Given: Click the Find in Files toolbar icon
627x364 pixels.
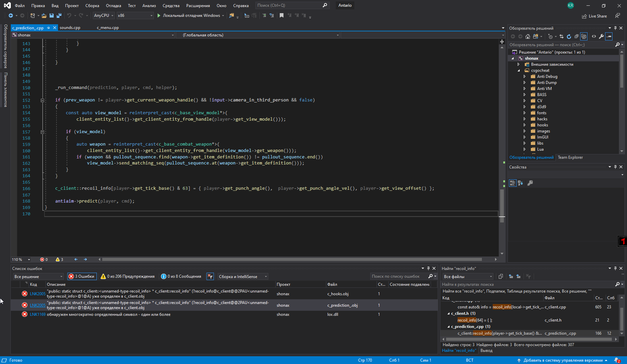Looking at the screenshot, I should point(231,16).
